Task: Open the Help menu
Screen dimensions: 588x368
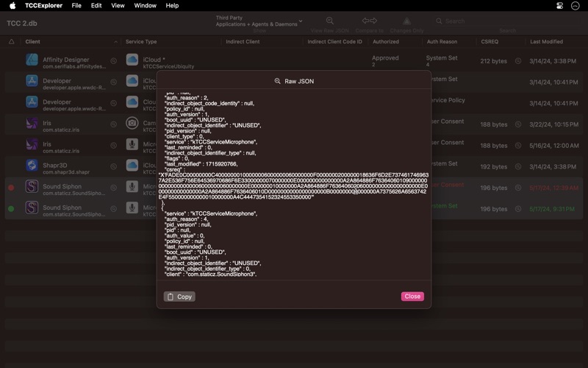Action: click(172, 6)
